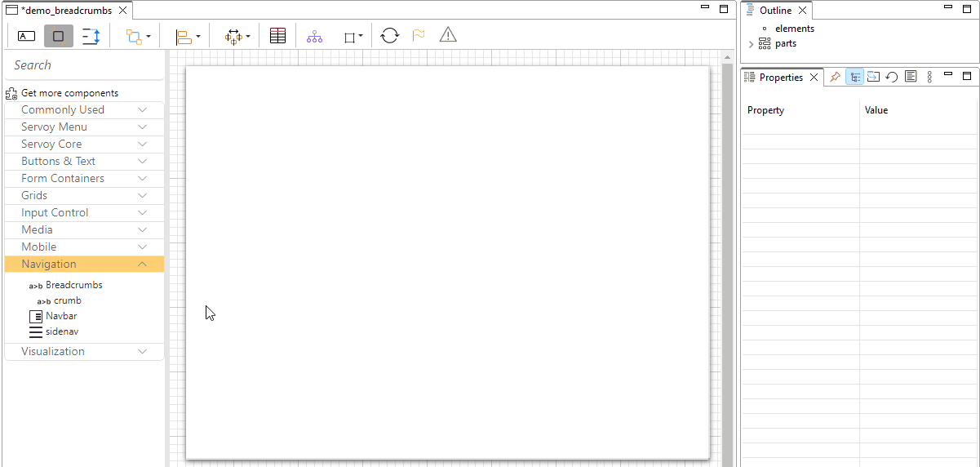Expand the Buttons & Text category
Image resolution: width=980 pixels, height=467 pixels.
pyautogui.click(x=84, y=161)
